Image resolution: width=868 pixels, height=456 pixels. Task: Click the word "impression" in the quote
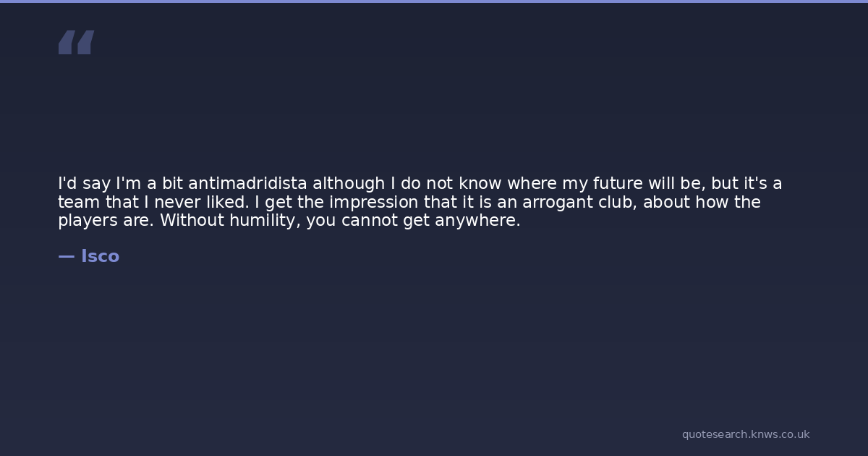point(374,203)
